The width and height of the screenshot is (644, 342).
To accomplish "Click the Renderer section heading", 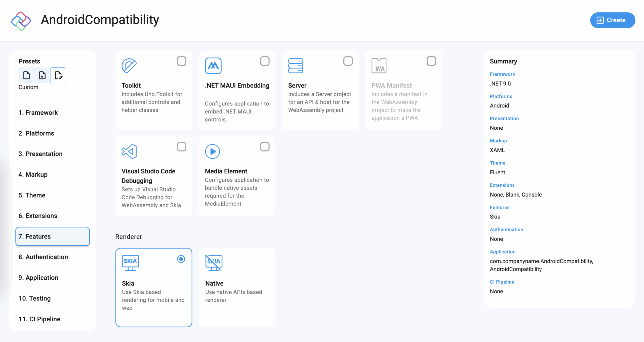I will pyautogui.click(x=129, y=237).
